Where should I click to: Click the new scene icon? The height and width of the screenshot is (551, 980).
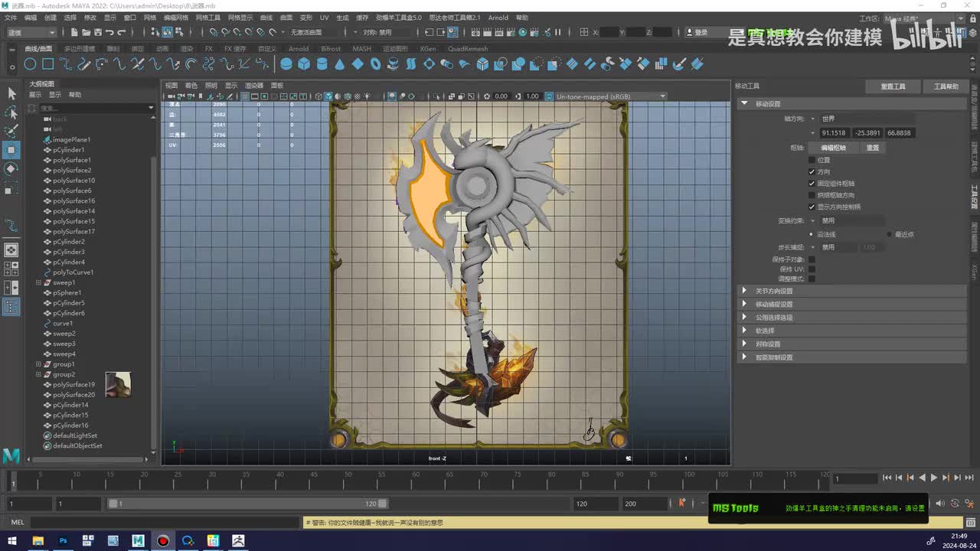coord(73,32)
